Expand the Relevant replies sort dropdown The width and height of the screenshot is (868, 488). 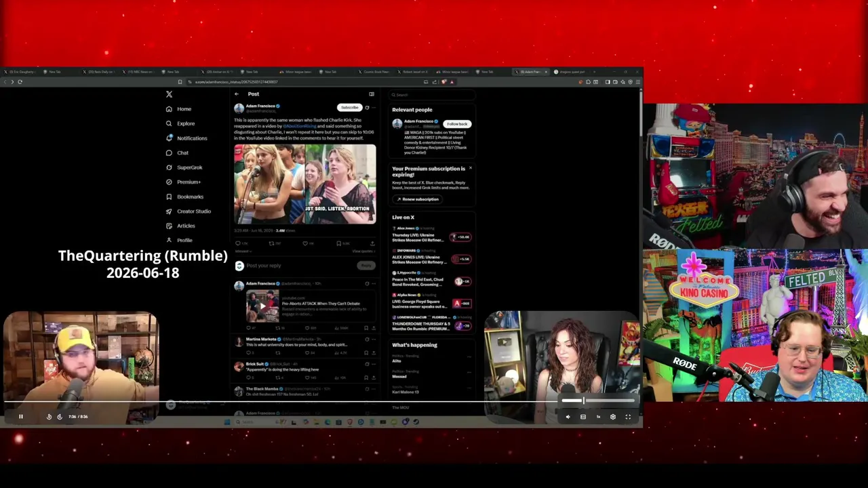(x=242, y=251)
